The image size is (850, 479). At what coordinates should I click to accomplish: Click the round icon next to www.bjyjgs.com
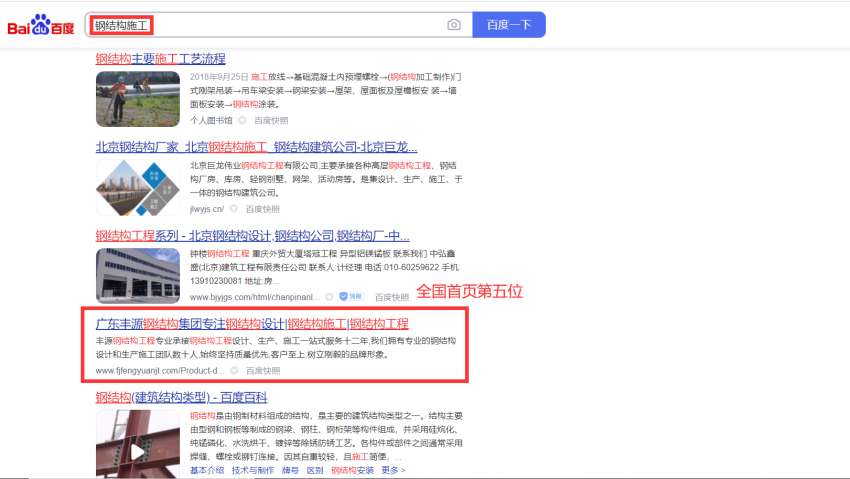[x=329, y=297]
